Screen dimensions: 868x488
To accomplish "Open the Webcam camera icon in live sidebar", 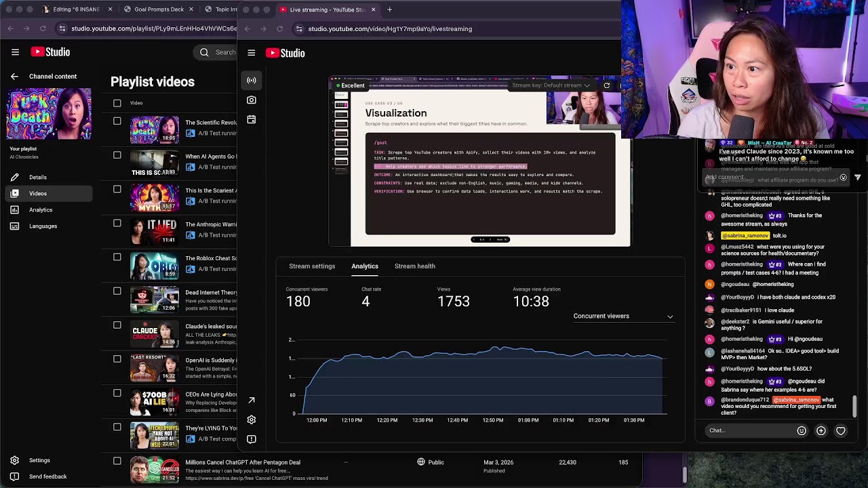I will 252,100.
